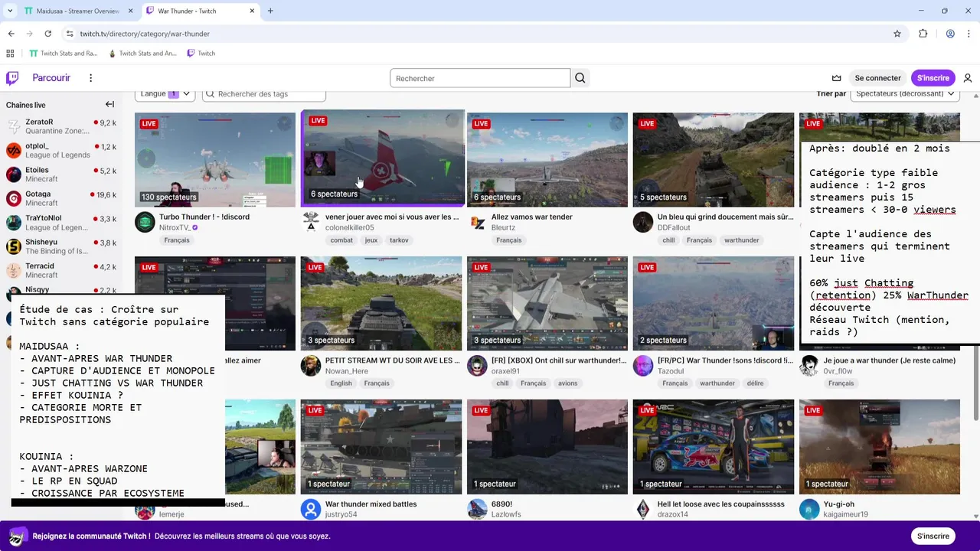
Task: Open the Langue filter dropdown
Action: [x=165, y=93]
